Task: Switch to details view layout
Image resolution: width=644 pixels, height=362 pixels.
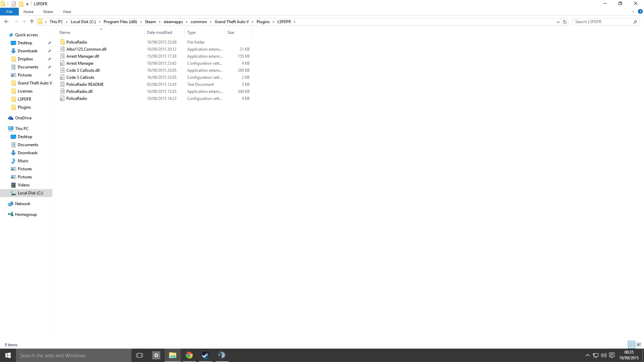Action: click(x=632, y=345)
